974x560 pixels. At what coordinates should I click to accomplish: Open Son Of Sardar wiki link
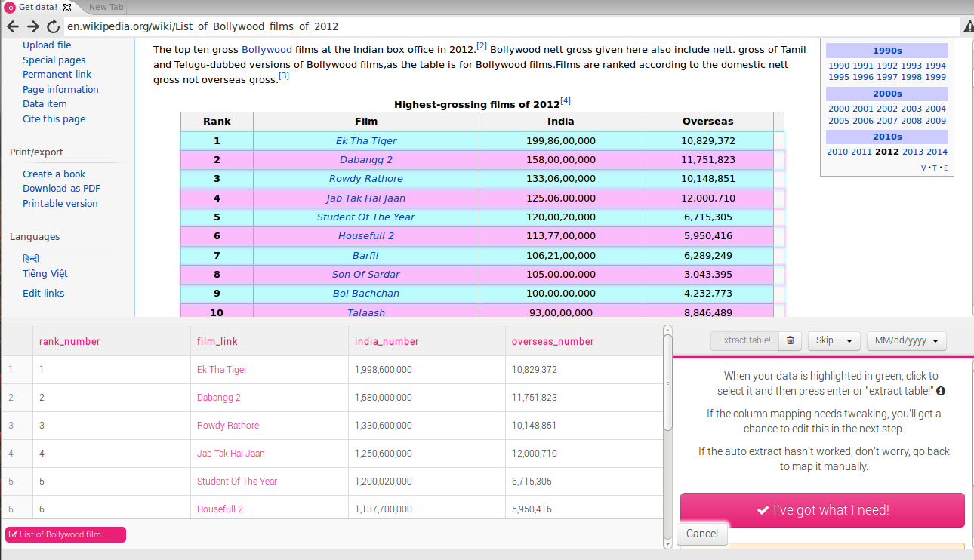click(366, 275)
